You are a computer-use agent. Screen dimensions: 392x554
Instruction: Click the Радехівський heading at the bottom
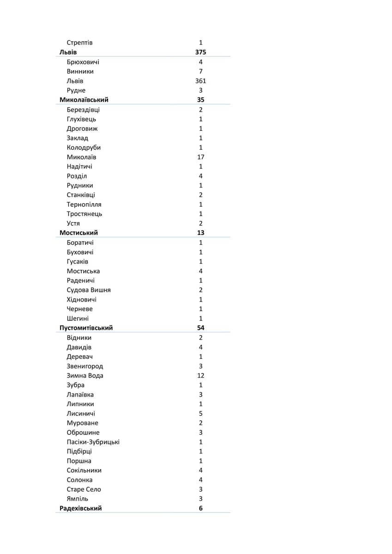pos(80,508)
